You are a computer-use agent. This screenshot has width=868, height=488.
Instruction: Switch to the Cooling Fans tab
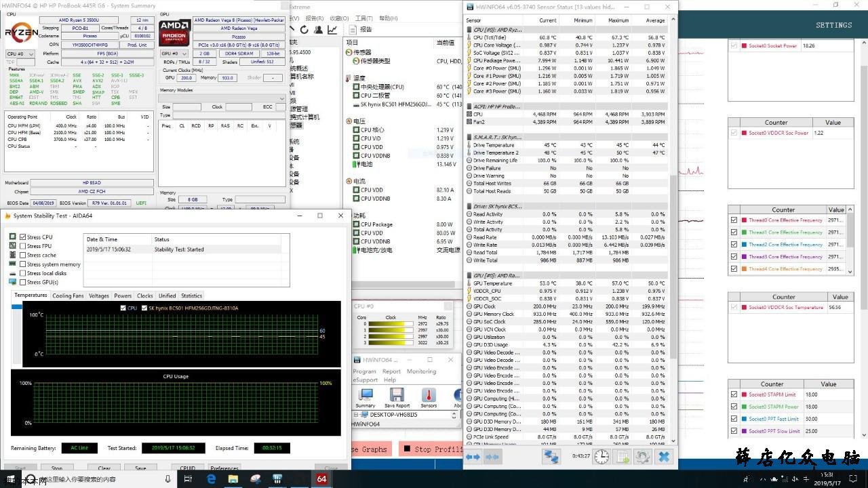(x=68, y=296)
